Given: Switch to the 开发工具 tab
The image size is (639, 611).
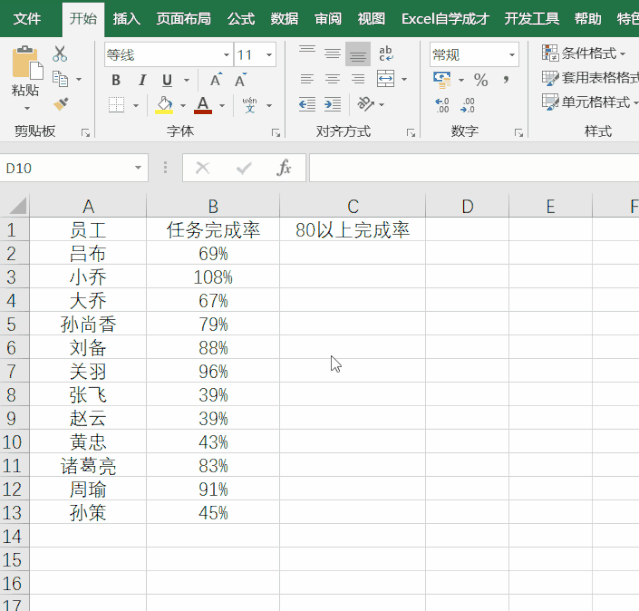Looking at the screenshot, I should 531,19.
